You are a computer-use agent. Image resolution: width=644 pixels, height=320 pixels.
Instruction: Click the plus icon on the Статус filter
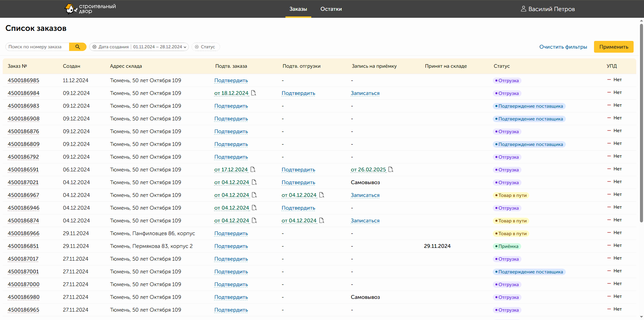[x=197, y=47]
